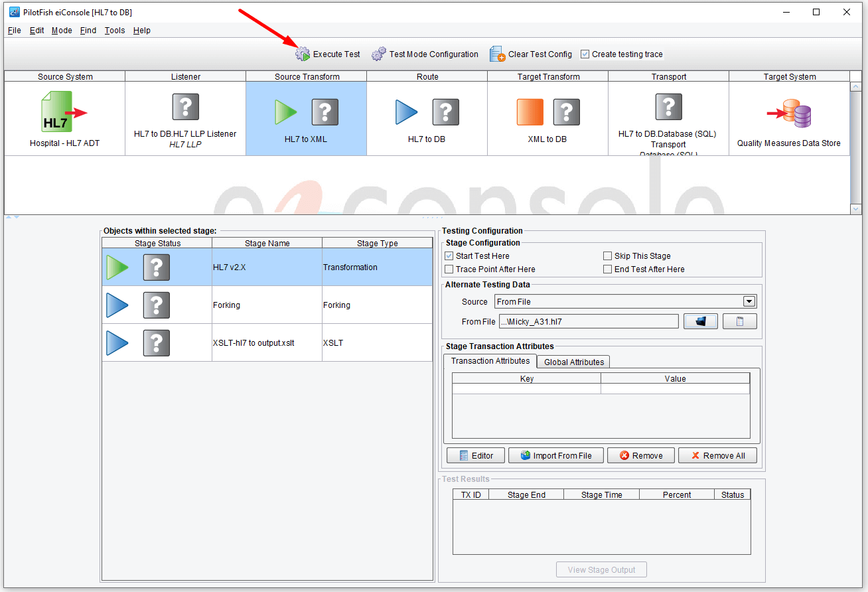Open Test Mode Configuration gear icon

pos(379,54)
